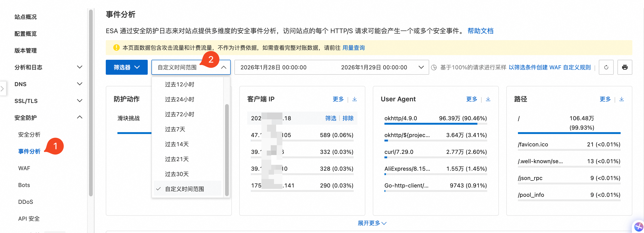
Task: Expand the collapsed left side panel arrow
Action: 3,88
